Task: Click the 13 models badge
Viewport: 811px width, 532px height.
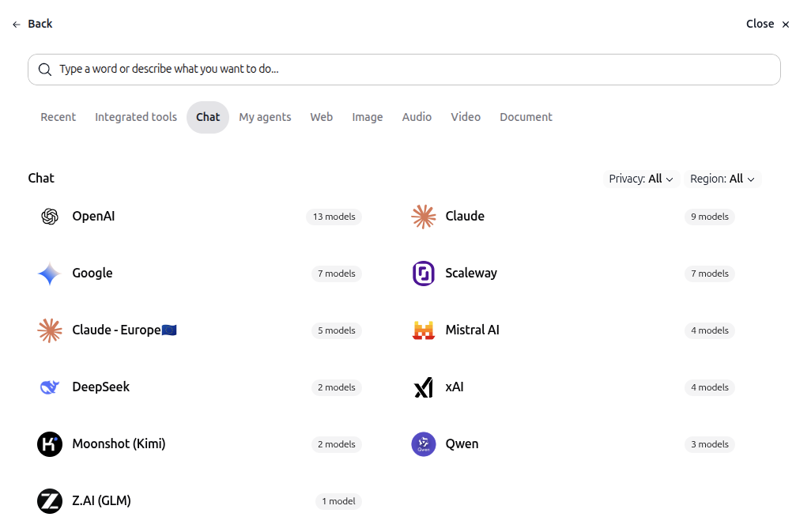Action: pyautogui.click(x=334, y=217)
